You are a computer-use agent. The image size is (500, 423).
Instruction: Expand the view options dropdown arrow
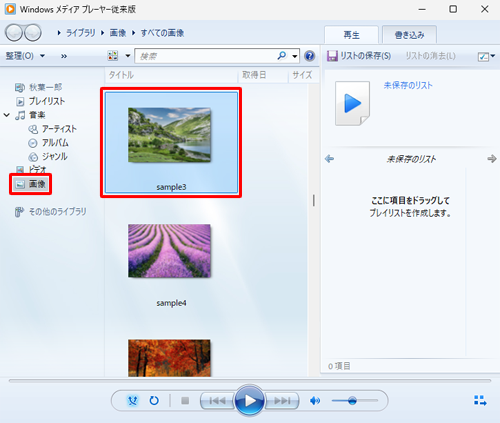pos(128,56)
